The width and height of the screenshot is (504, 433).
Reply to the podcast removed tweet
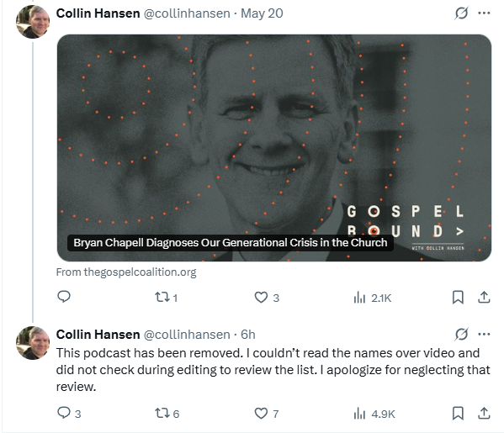pyautogui.click(x=69, y=413)
